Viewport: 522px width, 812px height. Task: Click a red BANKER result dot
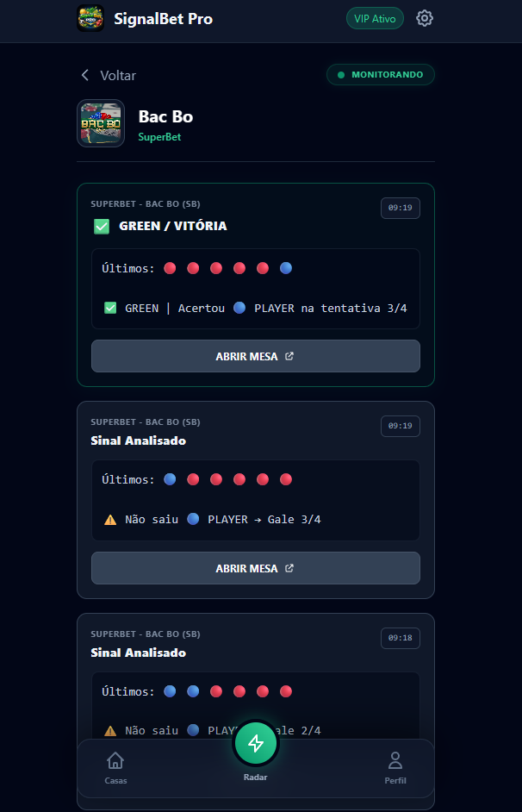coord(169,268)
